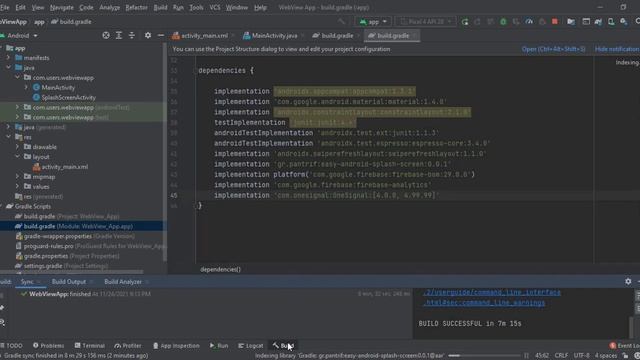The height and width of the screenshot is (360, 640).
Task: Expand the drawable folder
Action: click(17, 147)
